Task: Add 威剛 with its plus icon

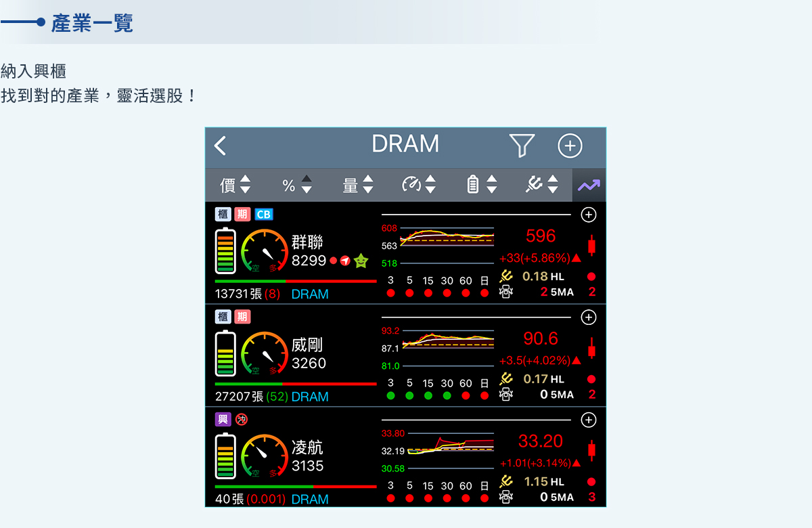Action: point(589,317)
